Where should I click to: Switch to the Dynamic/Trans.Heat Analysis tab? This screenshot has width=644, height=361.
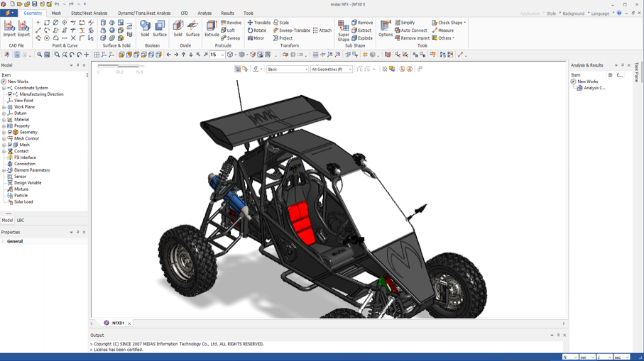[x=144, y=13]
